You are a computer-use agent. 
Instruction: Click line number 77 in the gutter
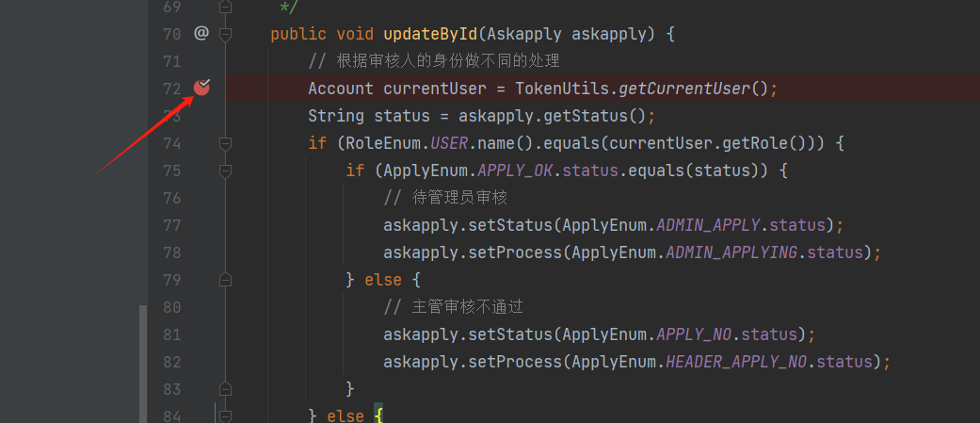pos(171,225)
